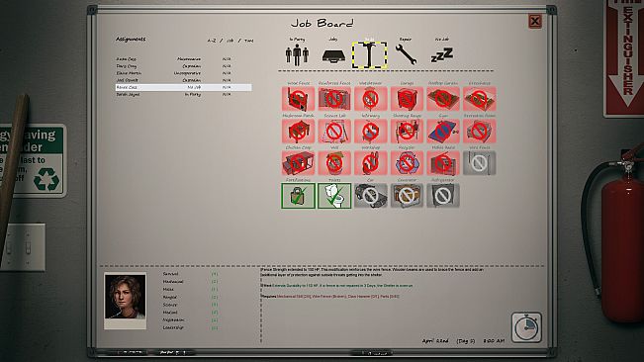Click the stopwatch time icon
Image resolution: width=644 pixels, height=362 pixels.
pos(526,327)
